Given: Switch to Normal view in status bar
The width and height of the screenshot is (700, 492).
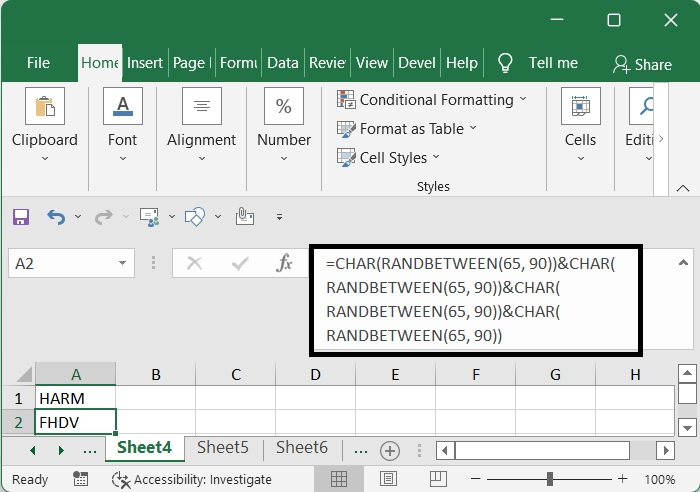Looking at the screenshot, I should 339,479.
